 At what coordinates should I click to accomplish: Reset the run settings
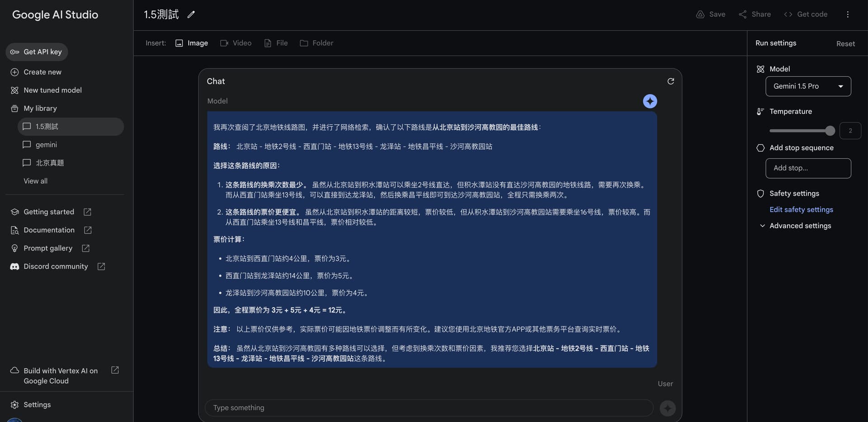pyautogui.click(x=845, y=44)
